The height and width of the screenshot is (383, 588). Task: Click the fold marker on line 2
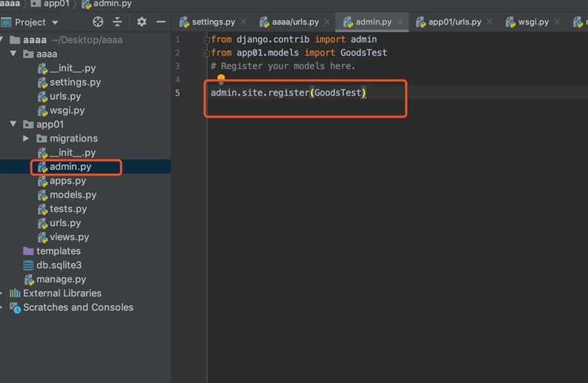207,53
